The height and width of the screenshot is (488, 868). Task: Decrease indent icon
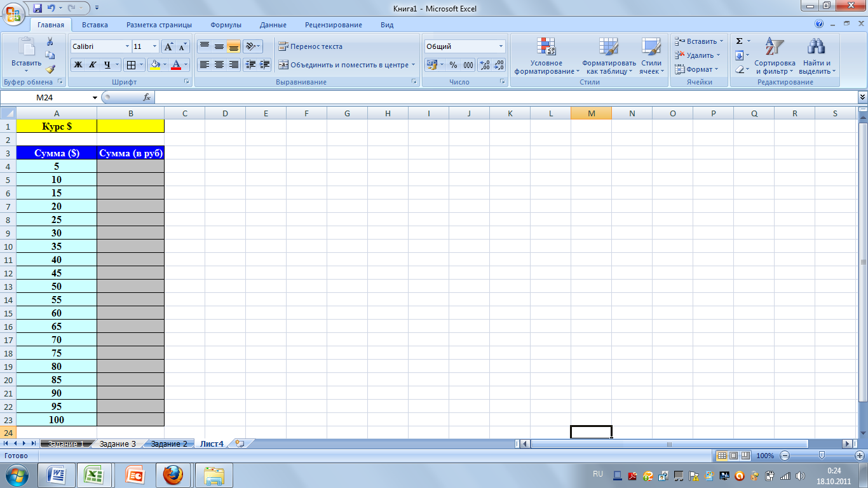[250, 65]
